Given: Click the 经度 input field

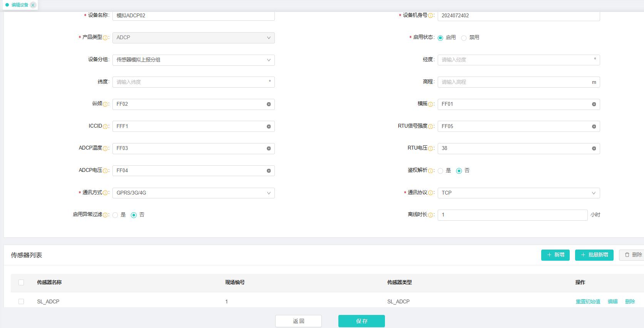Looking at the screenshot, I should (x=516, y=60).
